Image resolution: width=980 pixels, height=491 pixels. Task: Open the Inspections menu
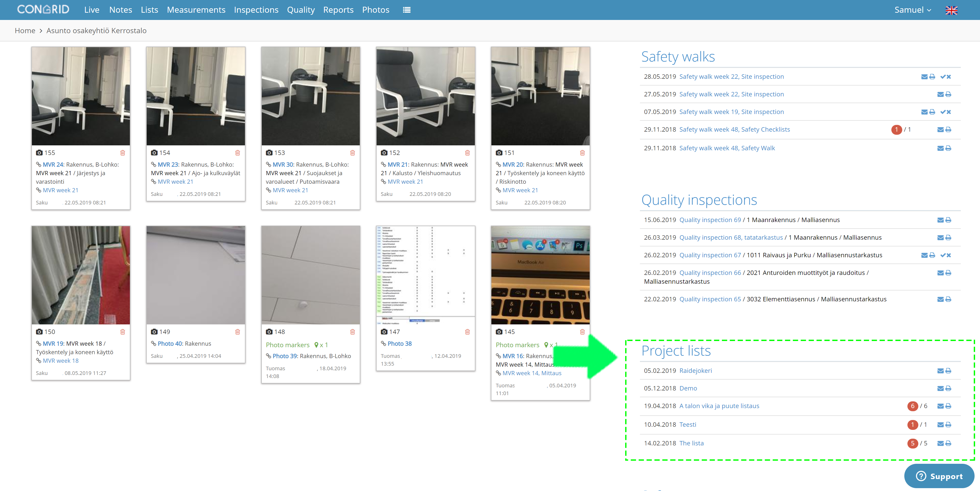[256, 10]
